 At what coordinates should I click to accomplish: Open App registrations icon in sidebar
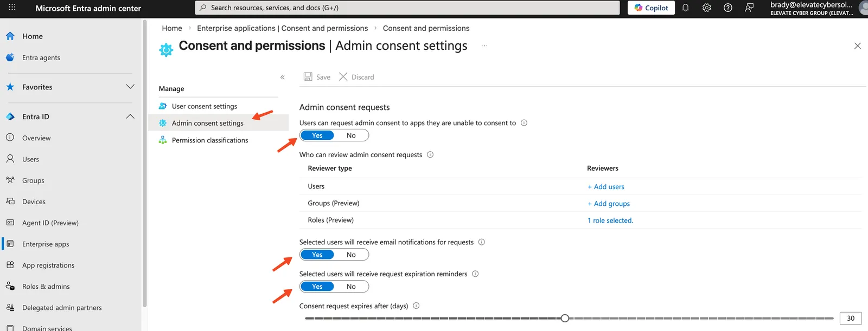click(x=10, y=265)
